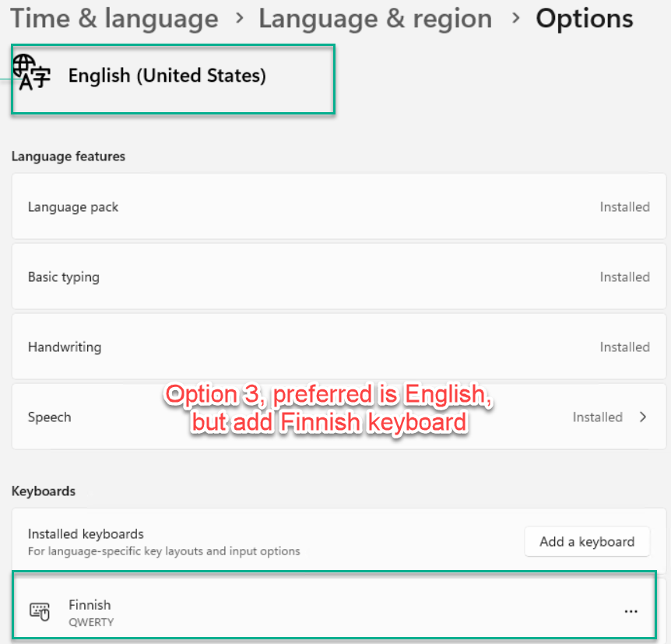Click the Finnish keyboard icon
Viewport: 671px width, 644px height.
click(x=40, y=611)
